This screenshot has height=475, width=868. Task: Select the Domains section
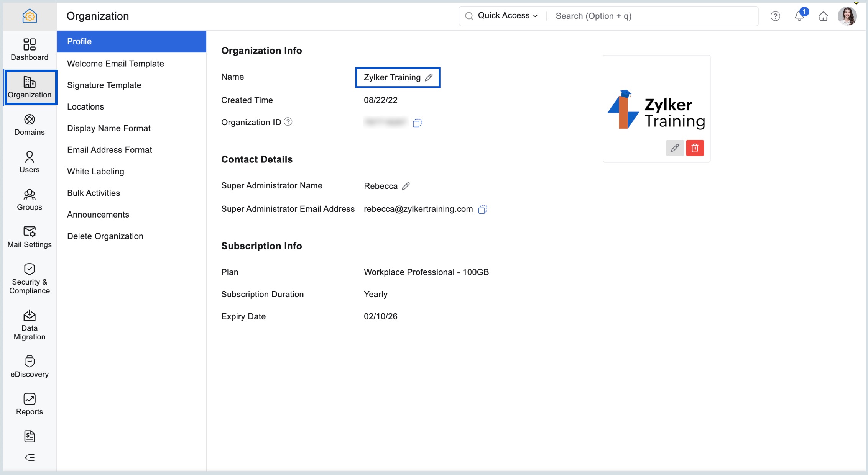[29, 124]
